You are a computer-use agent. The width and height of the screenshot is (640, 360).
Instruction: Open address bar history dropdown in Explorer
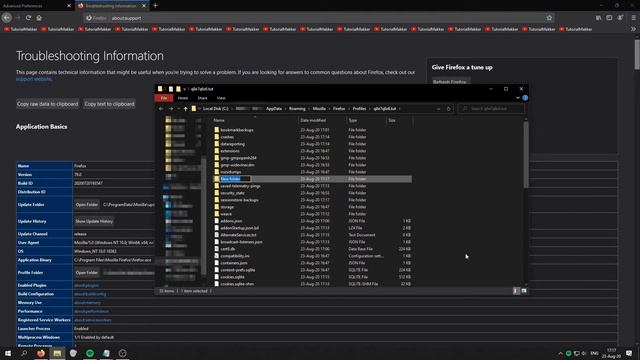click(438, 109)
